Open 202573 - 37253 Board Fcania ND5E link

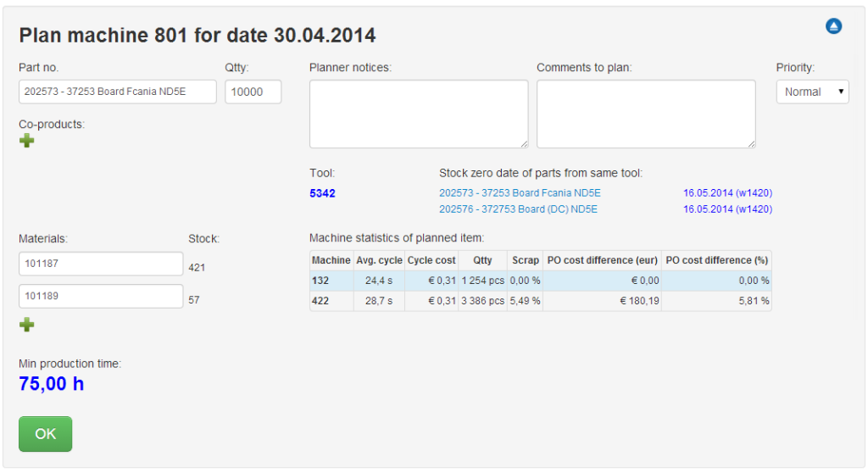(520, 192)
